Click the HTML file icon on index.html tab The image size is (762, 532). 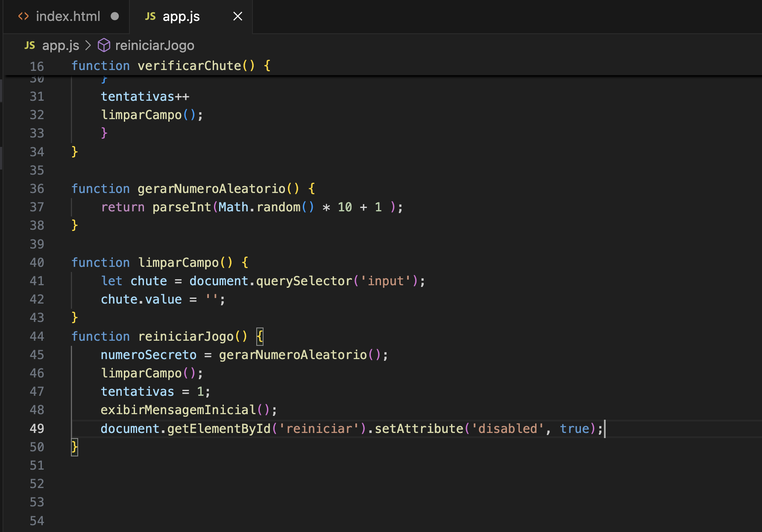point(23,16)
